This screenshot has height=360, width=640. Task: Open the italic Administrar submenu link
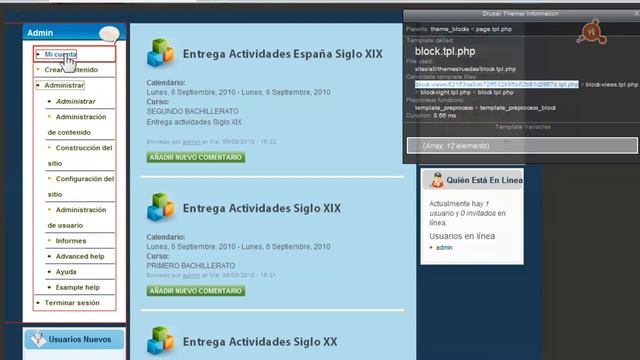(76, 101)
